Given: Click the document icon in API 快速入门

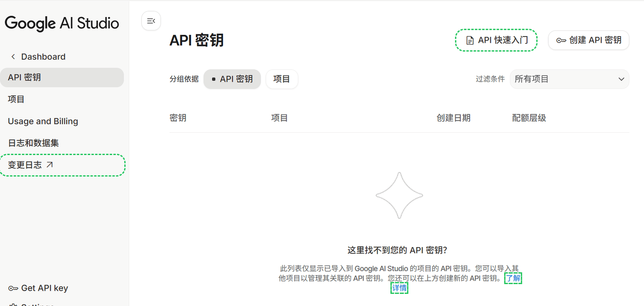Looking at the screenshot, I should 470,41.
